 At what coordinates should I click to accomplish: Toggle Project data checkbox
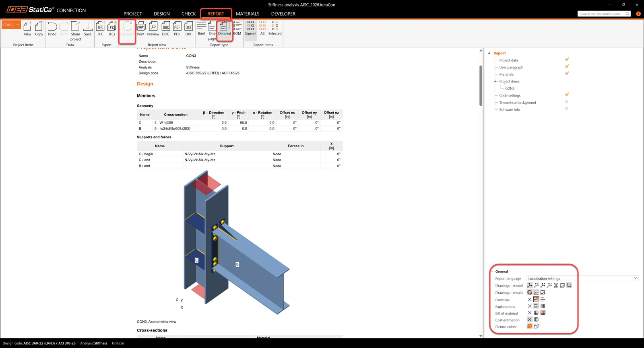(567, 60)
